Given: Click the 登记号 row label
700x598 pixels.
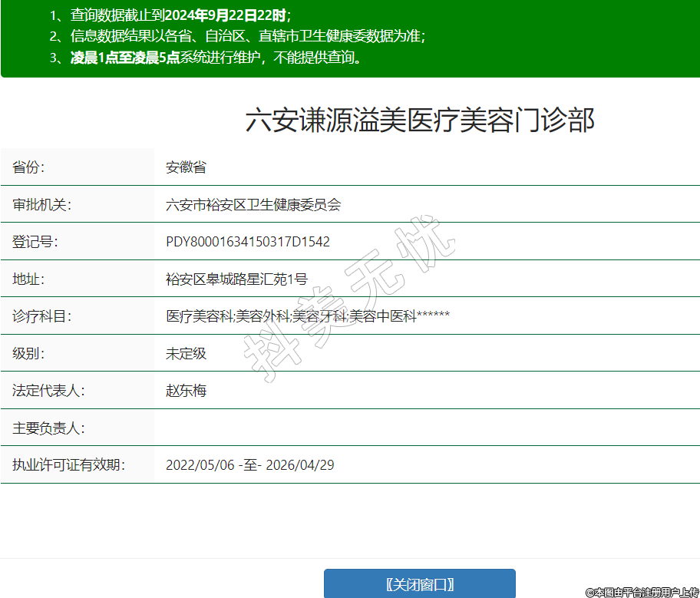Looking at the screenshot, I should pyautogui.click(x=35, y=242).
